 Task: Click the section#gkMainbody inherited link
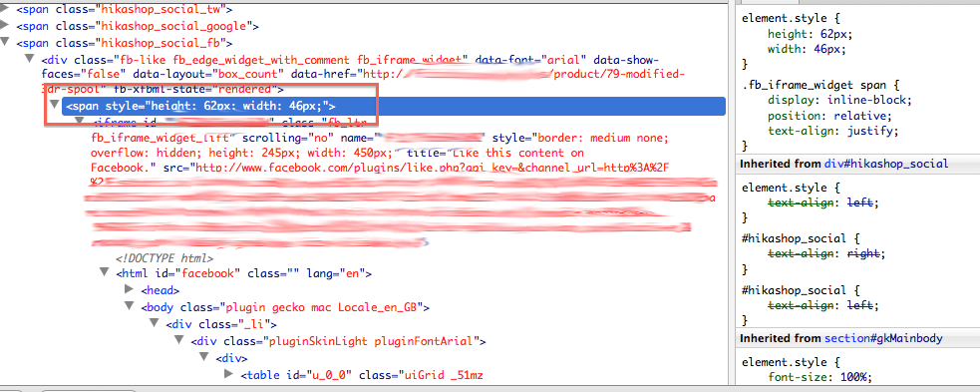(883, 338)
